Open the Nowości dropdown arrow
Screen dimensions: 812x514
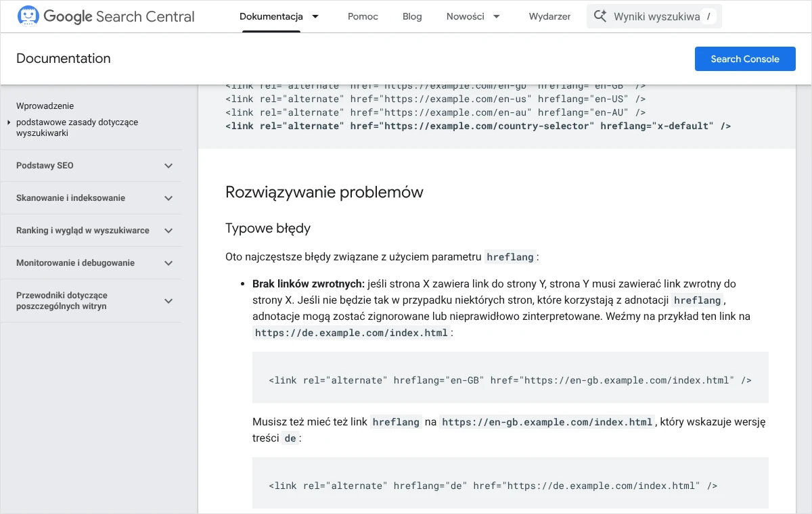tap(497, 16)
